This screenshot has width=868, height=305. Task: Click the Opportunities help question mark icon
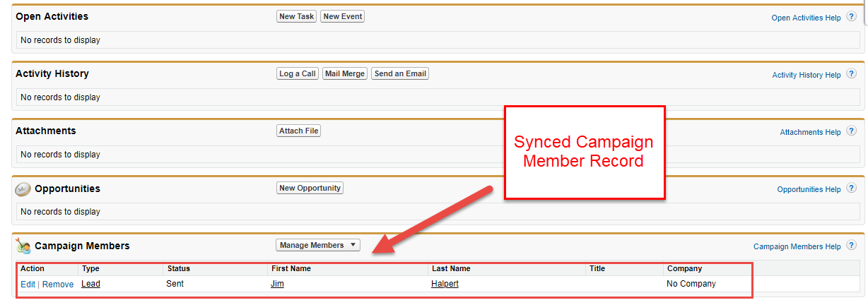click(851, 188)
